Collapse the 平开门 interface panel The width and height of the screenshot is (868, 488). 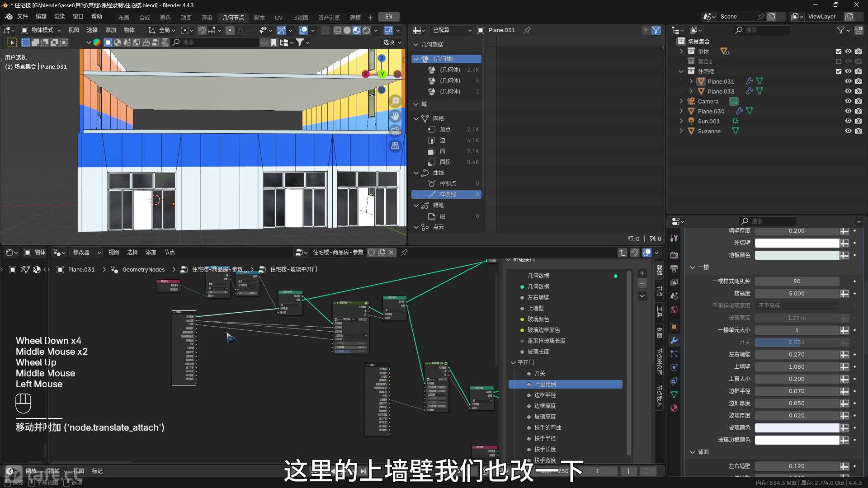[x=513, y=363]
